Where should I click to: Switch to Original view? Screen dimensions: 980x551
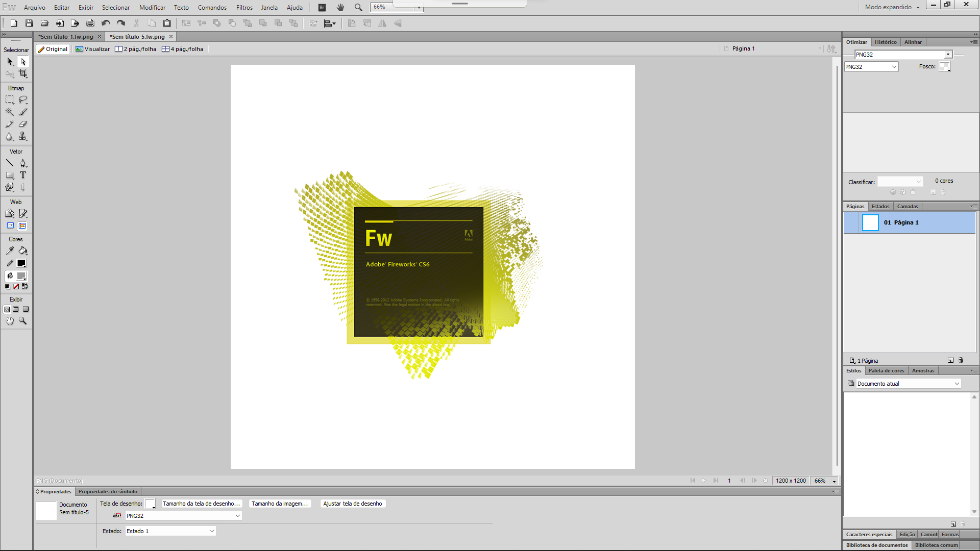(53, 49)
